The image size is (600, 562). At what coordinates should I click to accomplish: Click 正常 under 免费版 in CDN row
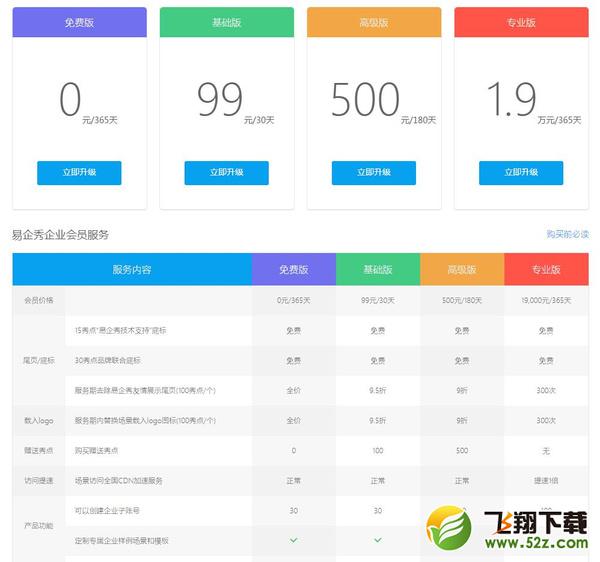tap(293, 480)
